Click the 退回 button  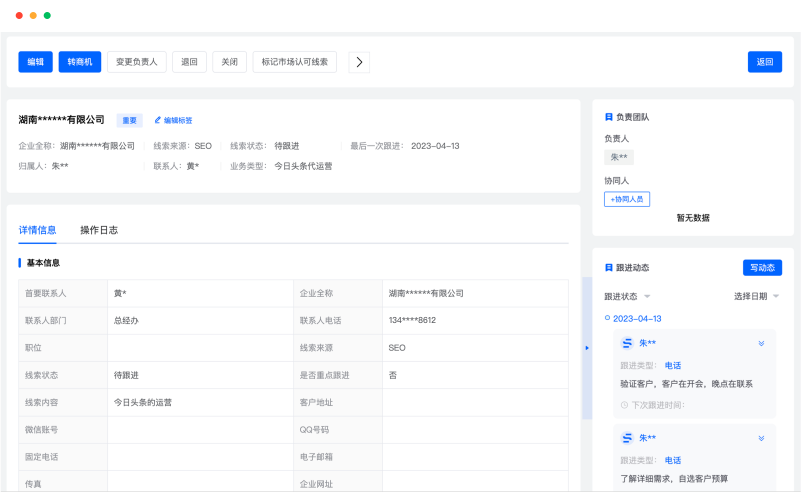(x=189, y=62)
